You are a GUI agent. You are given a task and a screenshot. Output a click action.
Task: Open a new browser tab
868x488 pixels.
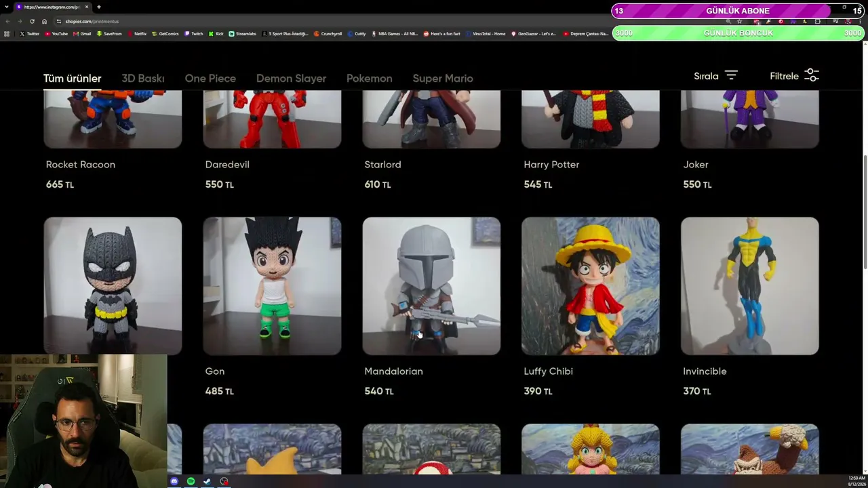pyautogui.click(x=98, y=7)
